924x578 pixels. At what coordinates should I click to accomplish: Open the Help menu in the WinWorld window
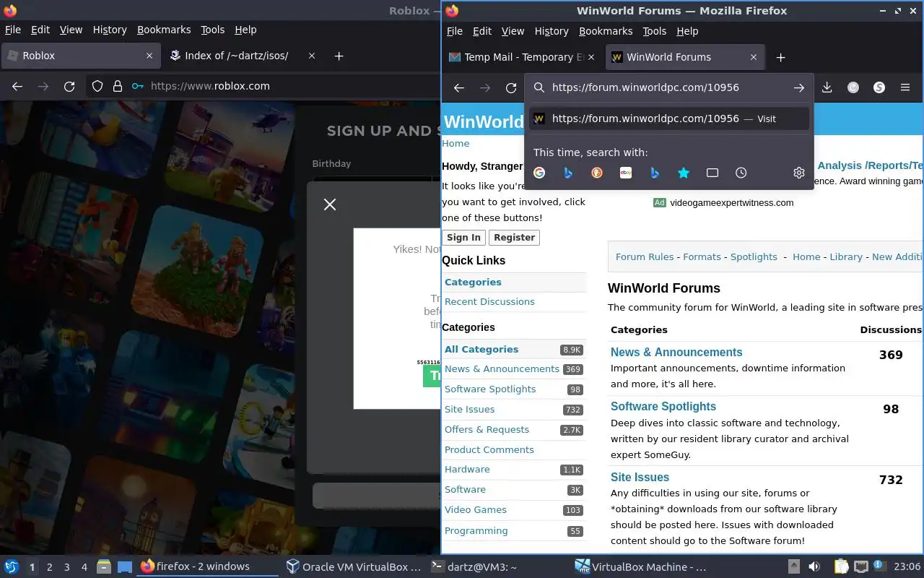pyautogui.click(x=687, y=31)
